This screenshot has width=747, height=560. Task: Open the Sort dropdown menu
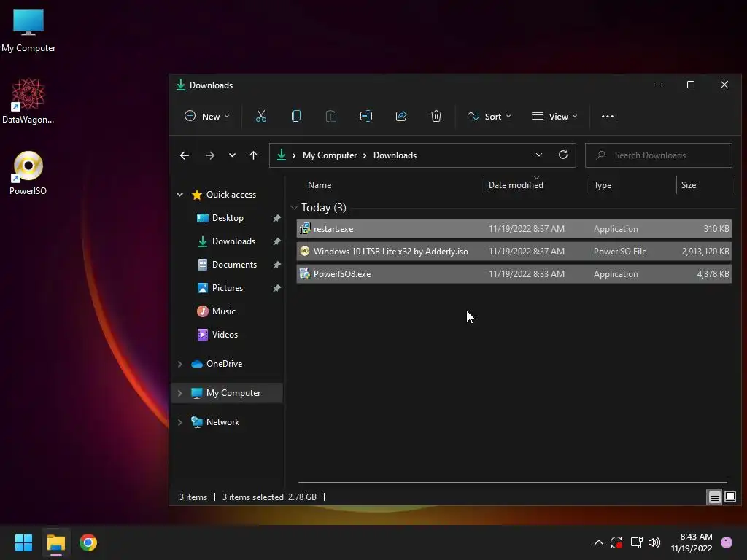point(489,116)
